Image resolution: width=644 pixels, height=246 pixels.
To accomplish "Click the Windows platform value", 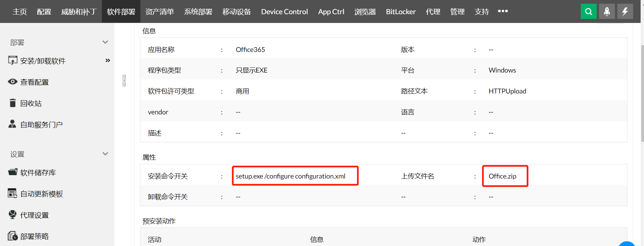I will (502, 70).
